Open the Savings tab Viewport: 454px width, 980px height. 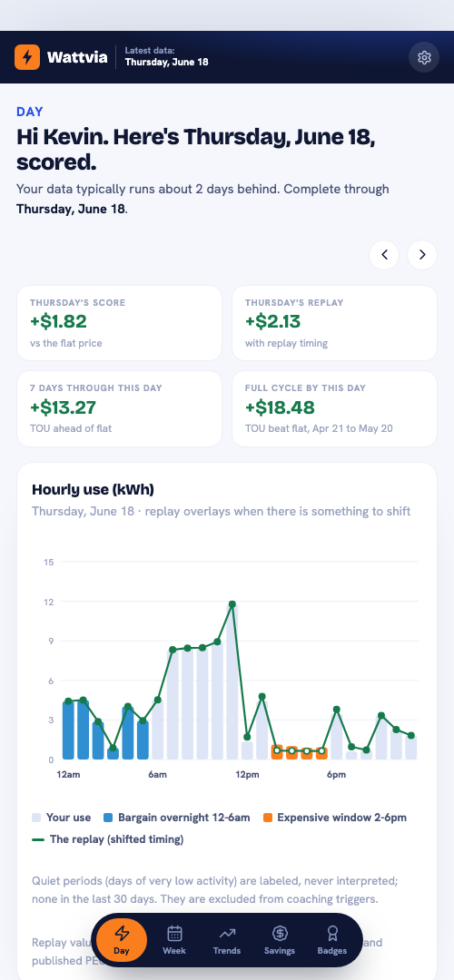click(x=280, y=939)
